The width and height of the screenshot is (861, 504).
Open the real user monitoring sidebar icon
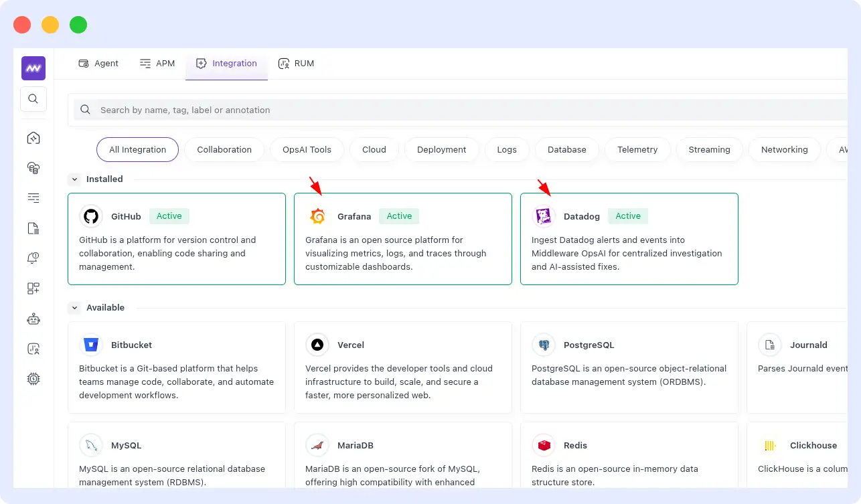coord(33,349)
